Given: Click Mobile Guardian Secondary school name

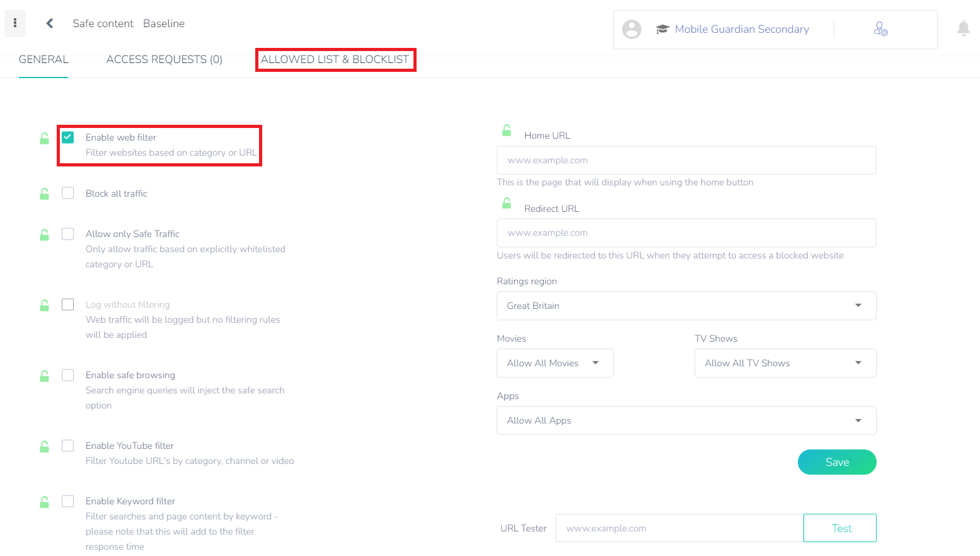Looking at the screenshot, I should pos(742,29).
